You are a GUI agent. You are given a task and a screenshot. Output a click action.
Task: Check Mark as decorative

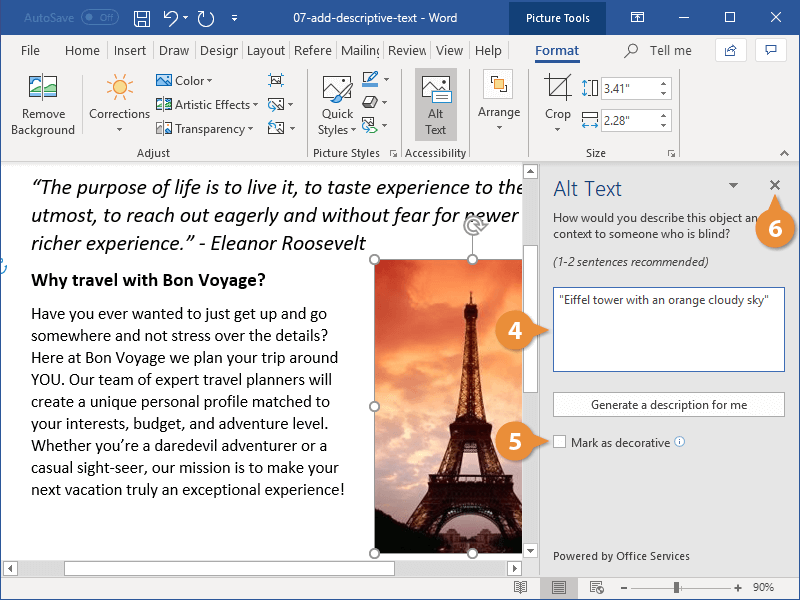click(x=560, y=442)
